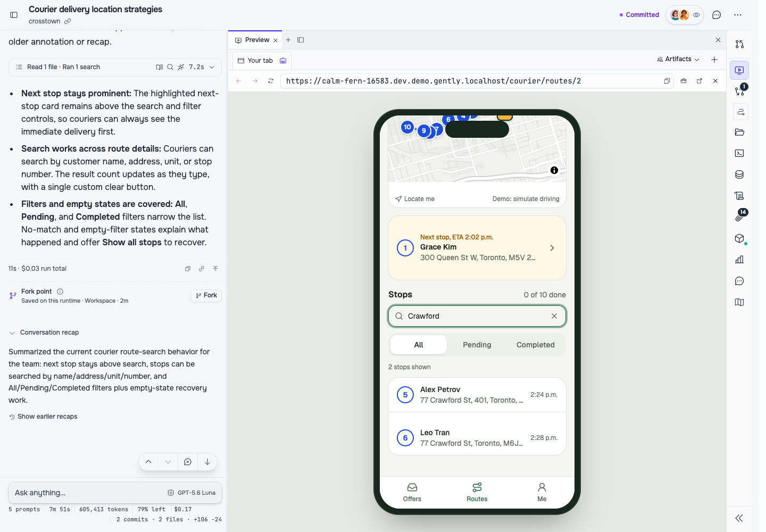Click Locate me on the map
Screen dimensions: 766x532
tap(415, 199)
